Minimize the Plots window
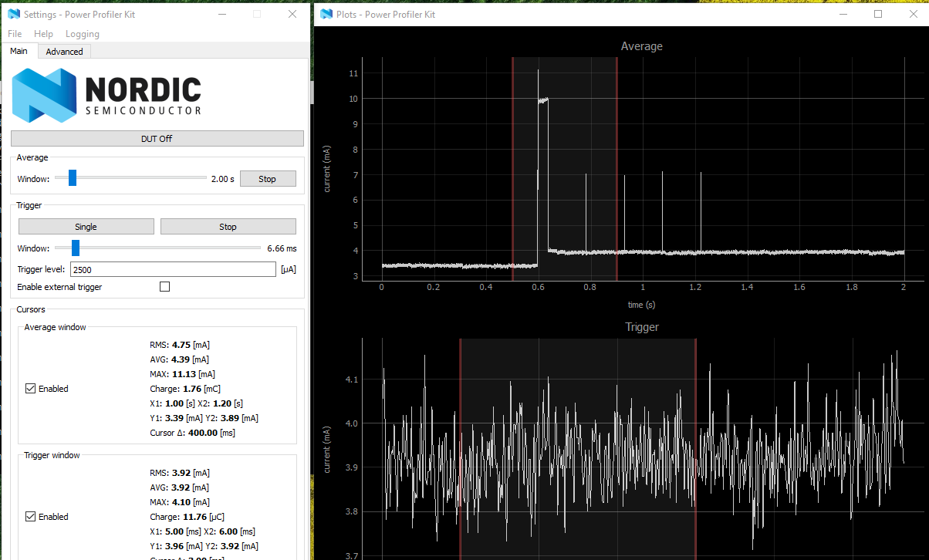929x560 pixels. tap(843, 14)
